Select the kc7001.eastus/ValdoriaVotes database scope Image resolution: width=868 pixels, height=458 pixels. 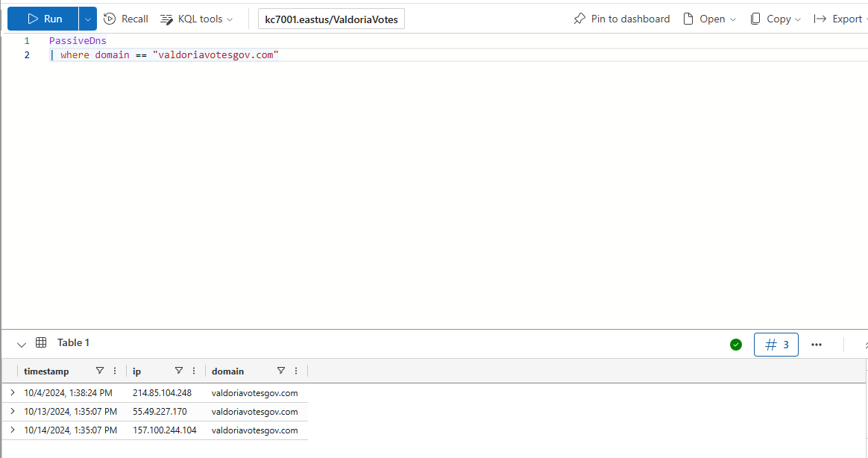(x=331, y=19)
